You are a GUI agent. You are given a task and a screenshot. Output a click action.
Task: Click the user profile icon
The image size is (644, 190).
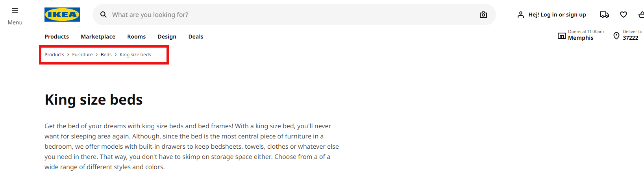click(520, 15)
